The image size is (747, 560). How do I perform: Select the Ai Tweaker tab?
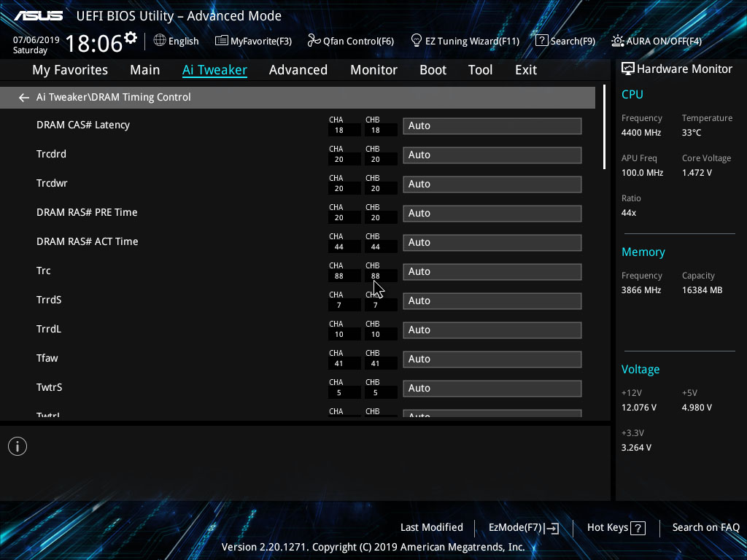click(x=214, y=70)
